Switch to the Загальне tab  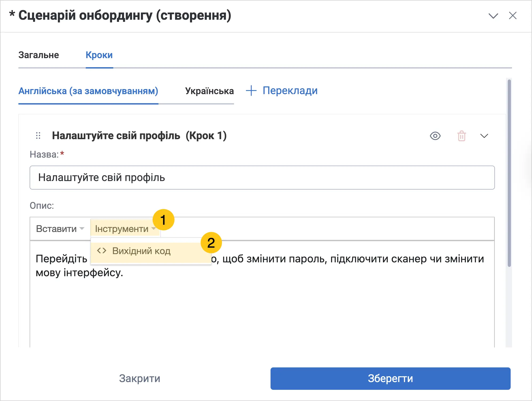pos(39,55)
